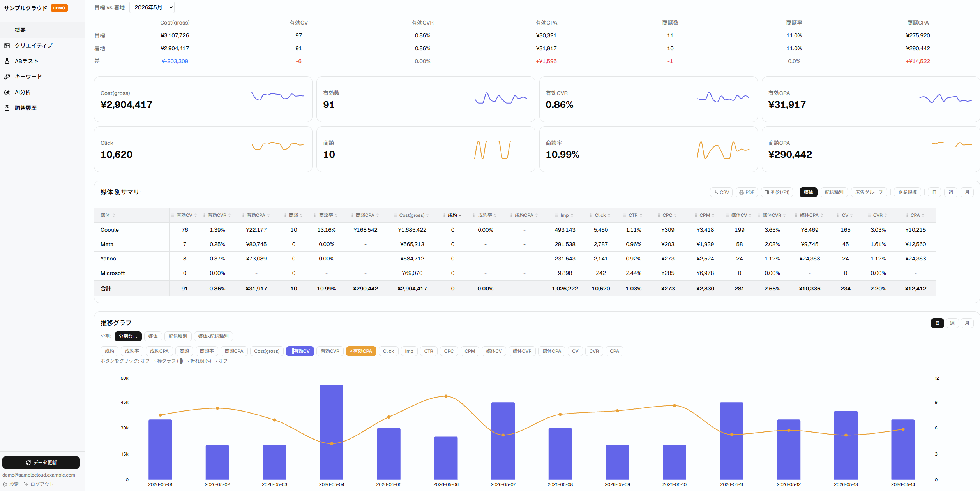This screenshot has width=980, height=491.
Task: Click the 設定 gear icon
Action: (5, 484)
